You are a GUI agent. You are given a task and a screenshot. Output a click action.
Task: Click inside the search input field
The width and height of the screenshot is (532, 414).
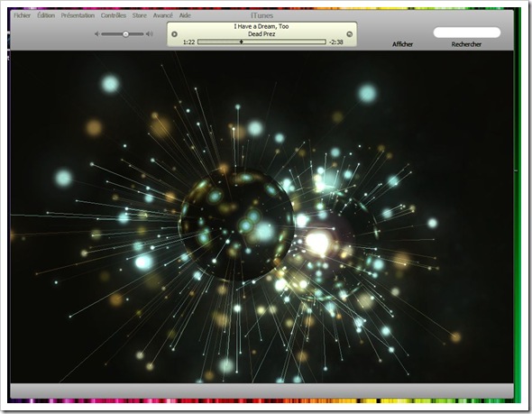point(467,32)
